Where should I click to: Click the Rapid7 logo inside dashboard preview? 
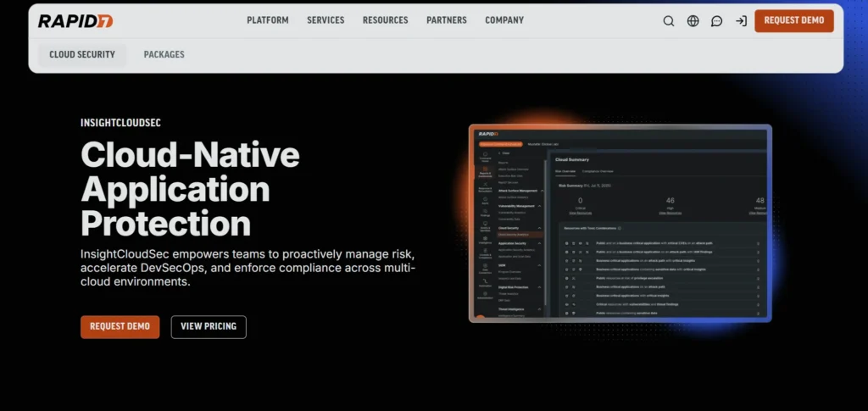click(x=488, y=134)
